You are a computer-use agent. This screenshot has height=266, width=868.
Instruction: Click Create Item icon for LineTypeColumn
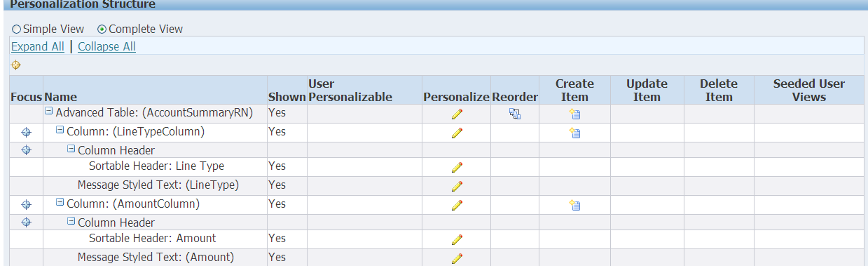click(x=574, y=133)
